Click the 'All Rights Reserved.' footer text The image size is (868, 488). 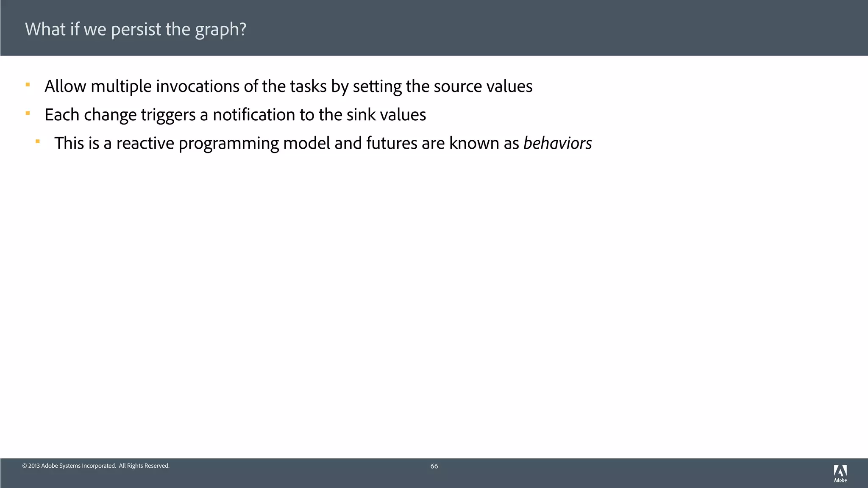tap(144, 466)
